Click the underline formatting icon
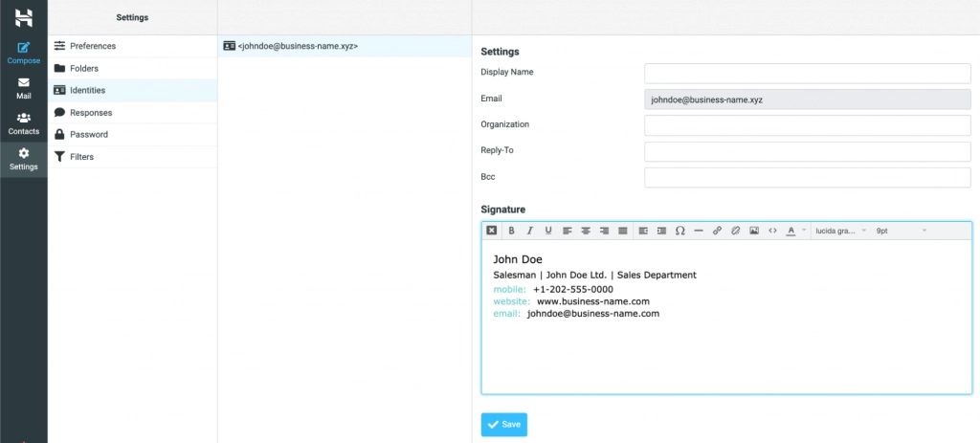Viewport: 980px width, 443px height. coord(548,231)
